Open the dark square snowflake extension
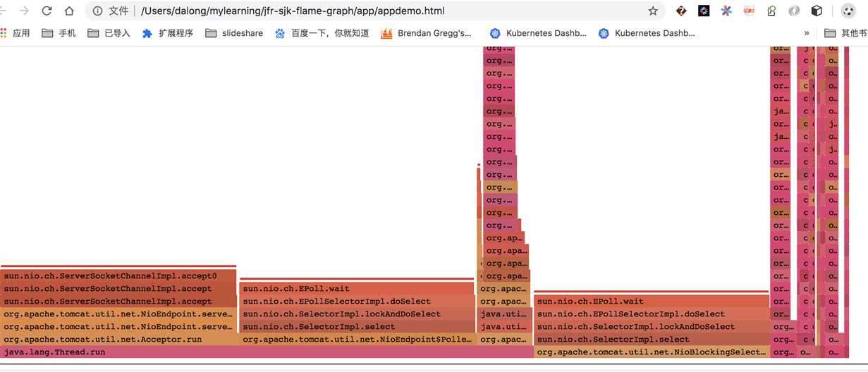The image size is (868, 372). (704, 11)
